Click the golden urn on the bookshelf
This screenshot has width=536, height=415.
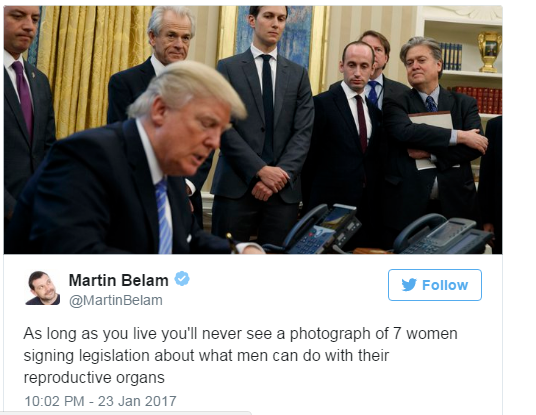coord(489,52)
